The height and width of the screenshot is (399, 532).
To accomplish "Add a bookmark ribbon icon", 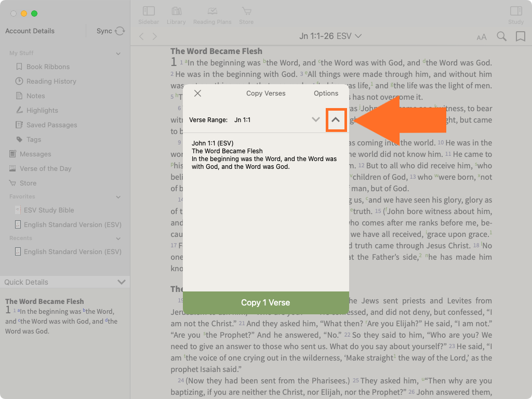I will pyautogui.click(x=520, y=36).
